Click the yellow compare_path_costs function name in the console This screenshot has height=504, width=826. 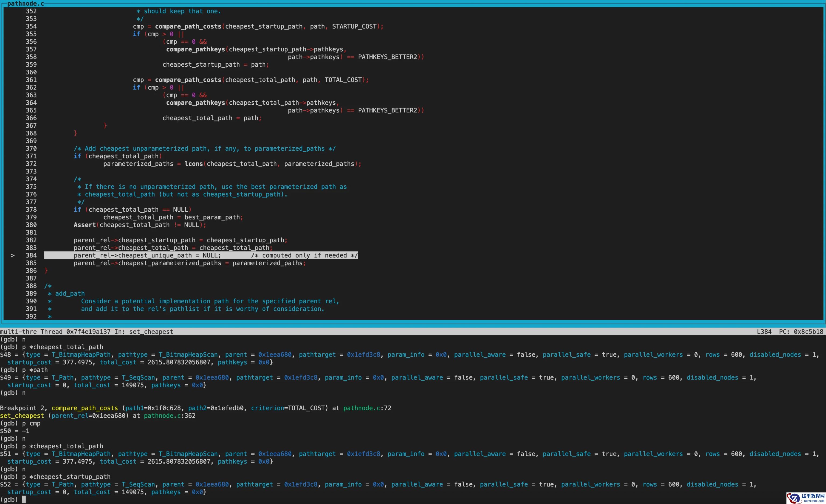click(x=85, y=408)
